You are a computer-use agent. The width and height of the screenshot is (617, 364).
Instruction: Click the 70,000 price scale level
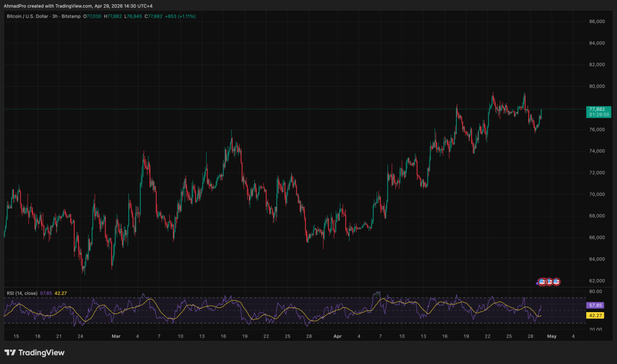point(596,194)
